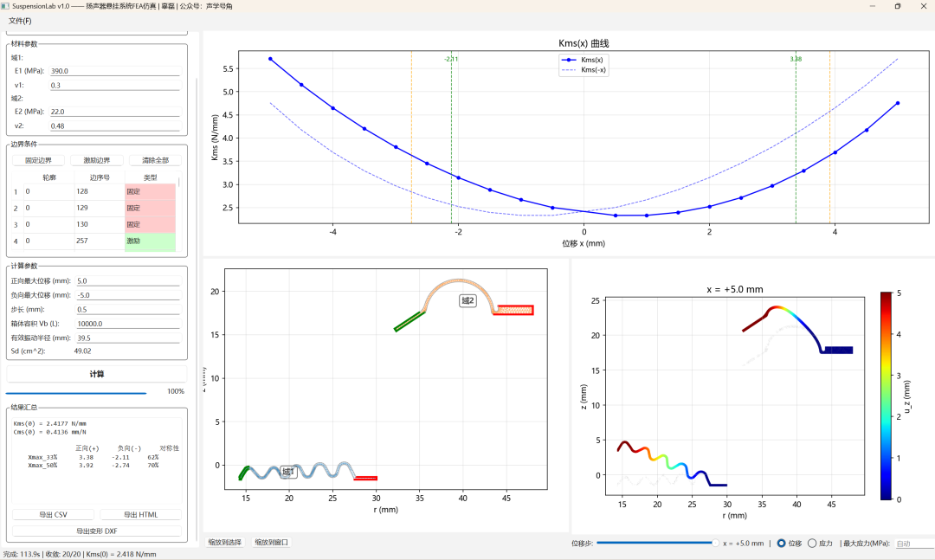Click 缩放到窗口 button

point(272,542)
